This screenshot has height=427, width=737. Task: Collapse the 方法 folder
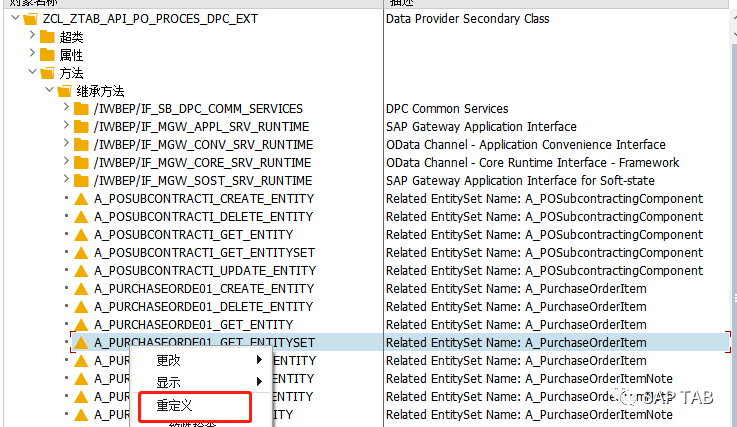[x=32, y=71]
